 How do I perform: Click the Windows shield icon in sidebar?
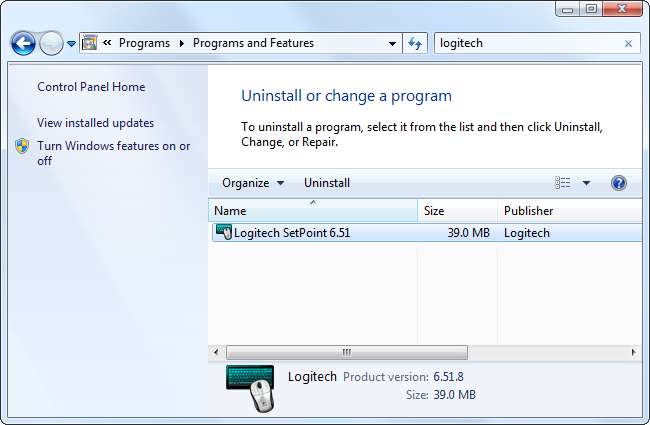coord(22,146)
